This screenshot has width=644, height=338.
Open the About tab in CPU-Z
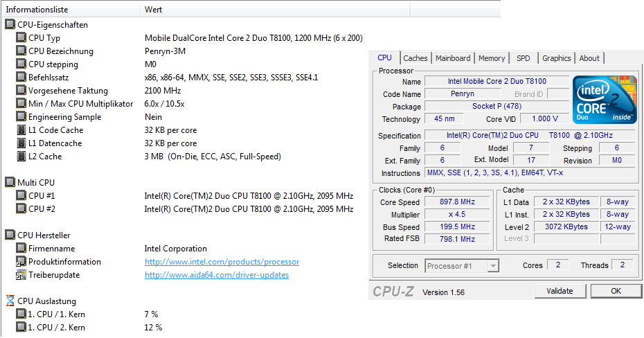(x=589, y=58)
